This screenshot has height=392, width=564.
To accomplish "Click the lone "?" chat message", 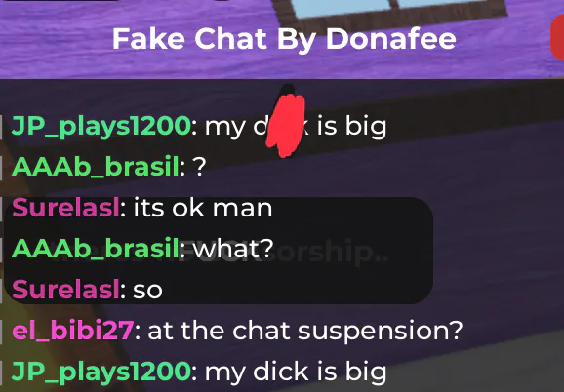I will (200, 167).
